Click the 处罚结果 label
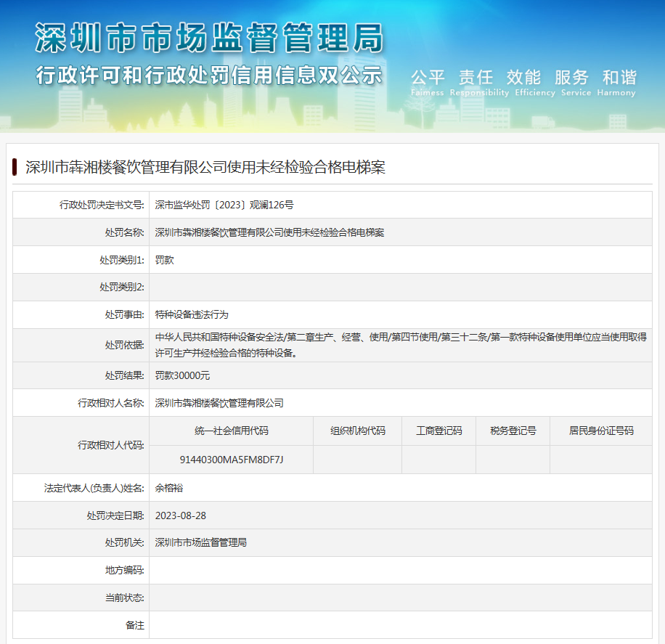 125,375
